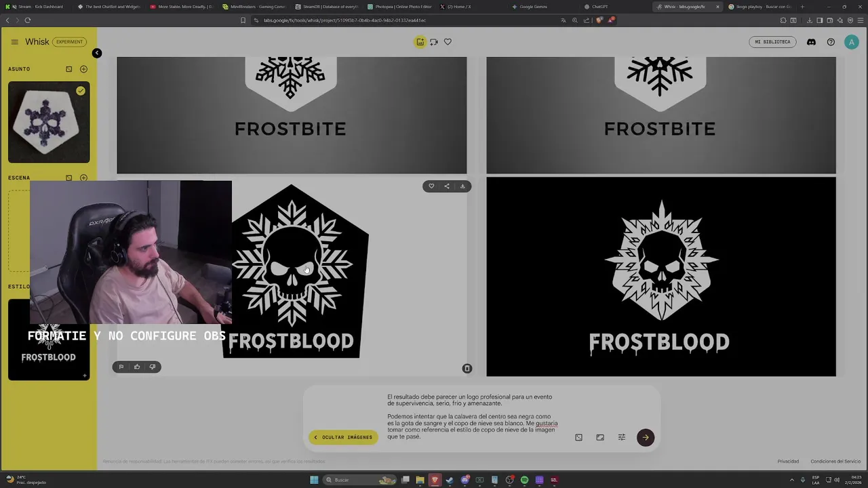Switch to Photopea Online Photo Editor tab
Viewport: 868px width, 488px height.
[x=400, y=7]
